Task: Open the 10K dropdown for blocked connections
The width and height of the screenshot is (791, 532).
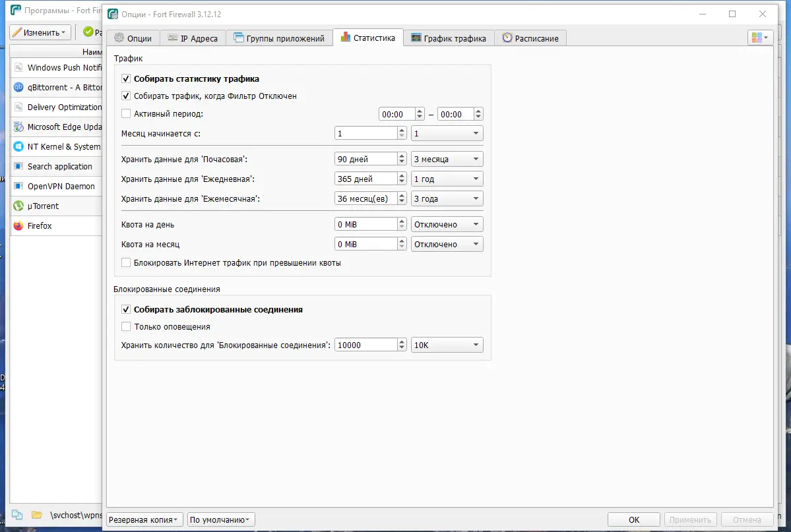Action: 447,345
